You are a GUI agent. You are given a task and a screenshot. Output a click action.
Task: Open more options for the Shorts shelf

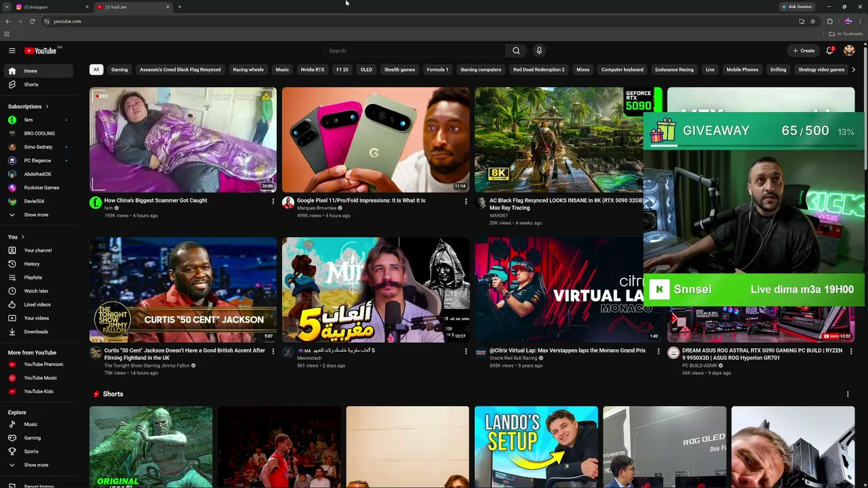point(848,394)
